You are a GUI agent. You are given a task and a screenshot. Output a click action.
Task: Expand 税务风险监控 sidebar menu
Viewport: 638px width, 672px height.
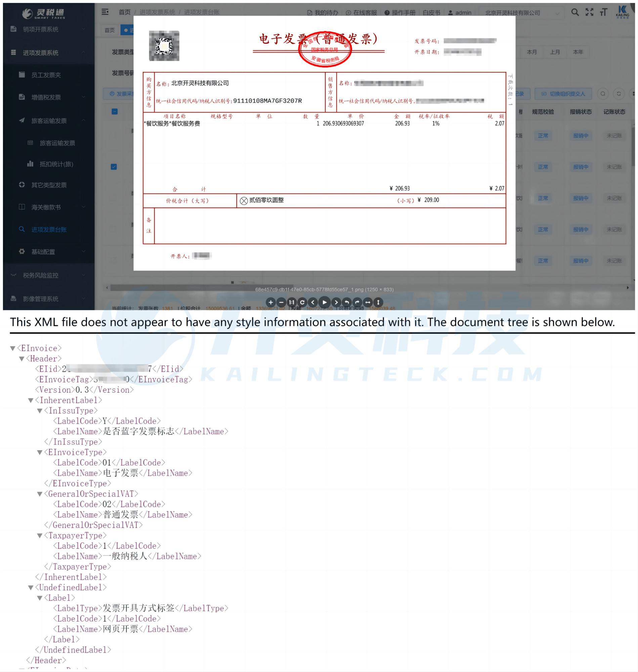[49, 275]
